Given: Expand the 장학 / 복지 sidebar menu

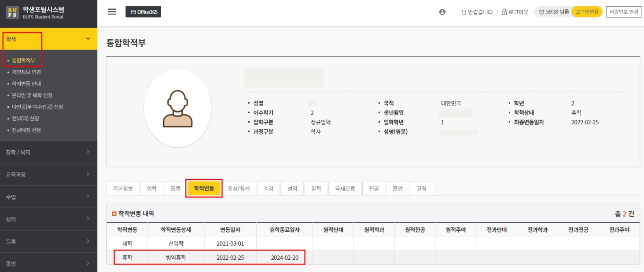Looking at the screenshot, I should [x=48, y=152].
